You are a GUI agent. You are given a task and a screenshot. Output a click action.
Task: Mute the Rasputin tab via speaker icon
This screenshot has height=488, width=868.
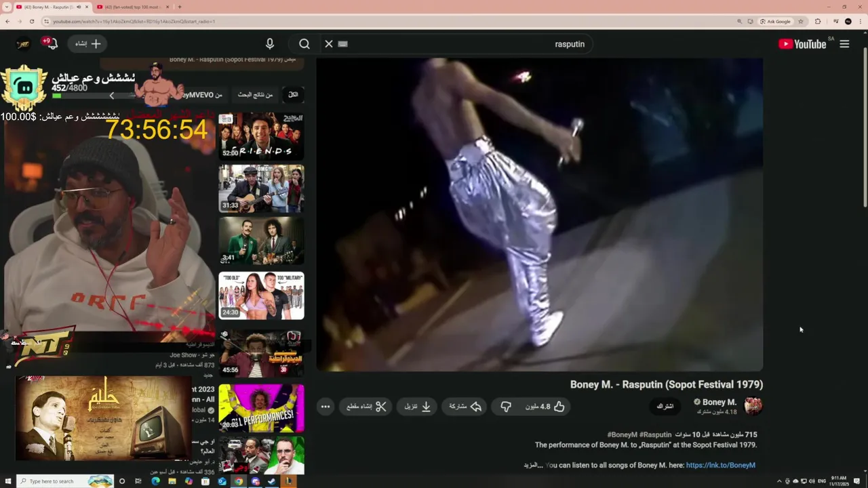[79, 7]
